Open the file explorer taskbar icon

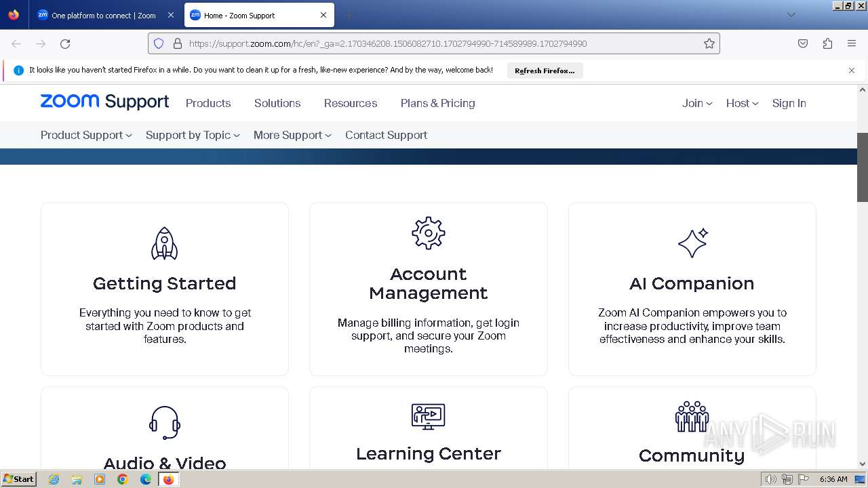(77, 479)
